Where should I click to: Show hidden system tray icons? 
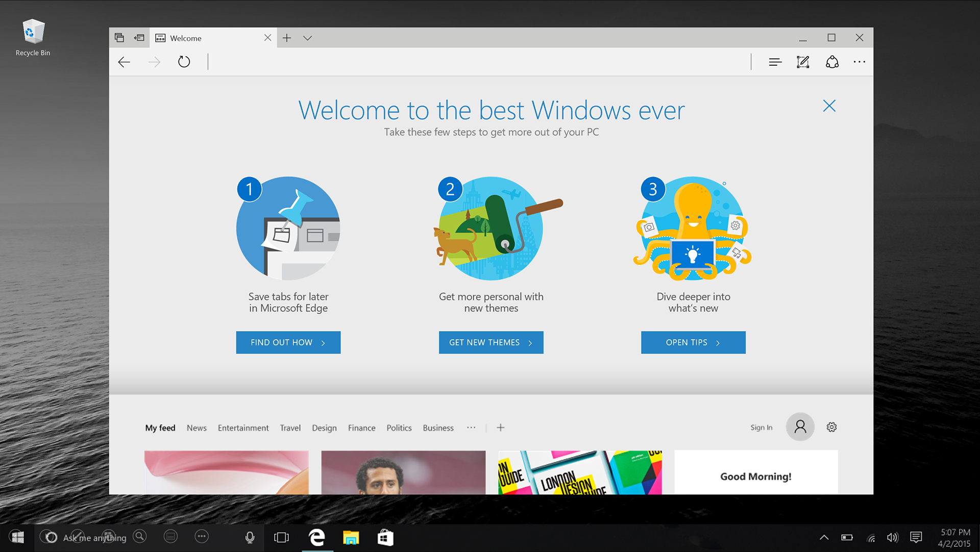[824, 537]
